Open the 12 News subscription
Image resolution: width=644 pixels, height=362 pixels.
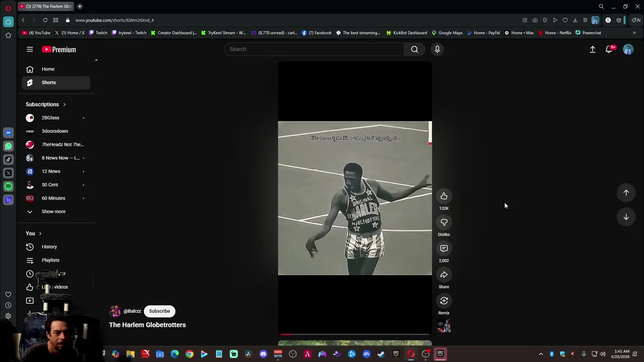click(x=56, y=171)
